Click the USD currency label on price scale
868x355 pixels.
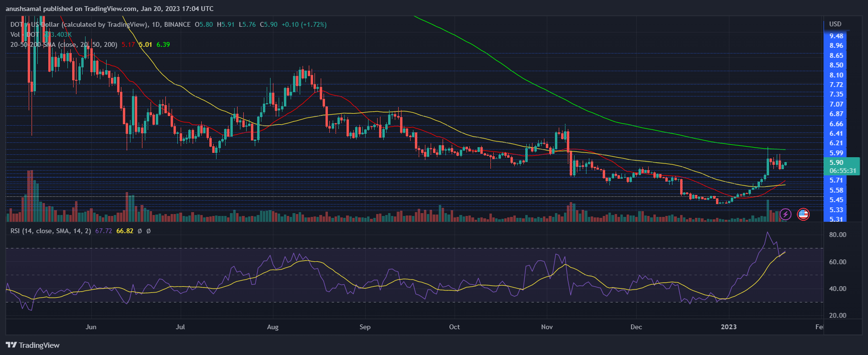[x=835, y=24]
